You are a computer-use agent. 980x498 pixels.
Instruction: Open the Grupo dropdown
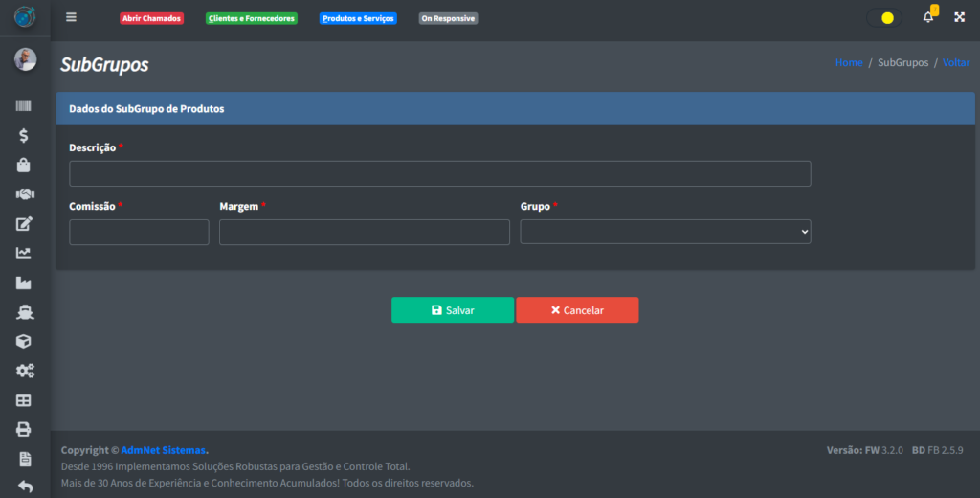click(x=665, y=232)
